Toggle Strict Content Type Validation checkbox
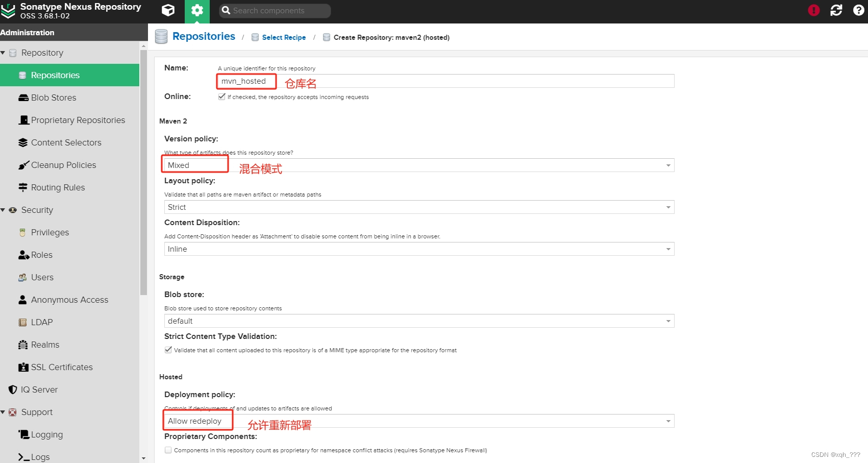This screenshot has width=868, height=463. pyautogui.click(x=168, y=350)
